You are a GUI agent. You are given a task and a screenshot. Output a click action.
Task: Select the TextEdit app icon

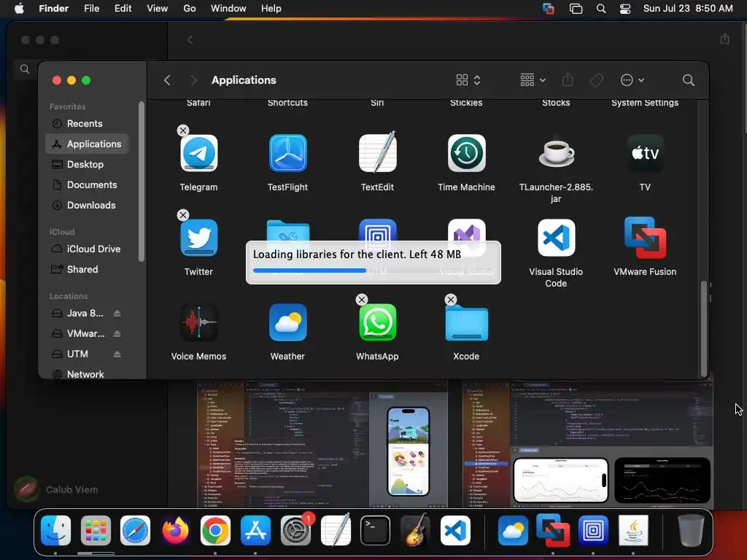(377, 152)
